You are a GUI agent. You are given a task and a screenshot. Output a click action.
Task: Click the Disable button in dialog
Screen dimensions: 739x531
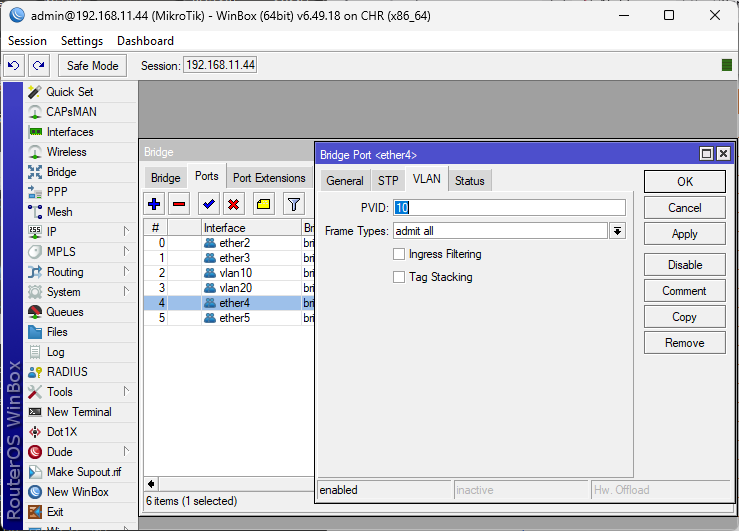684,265
